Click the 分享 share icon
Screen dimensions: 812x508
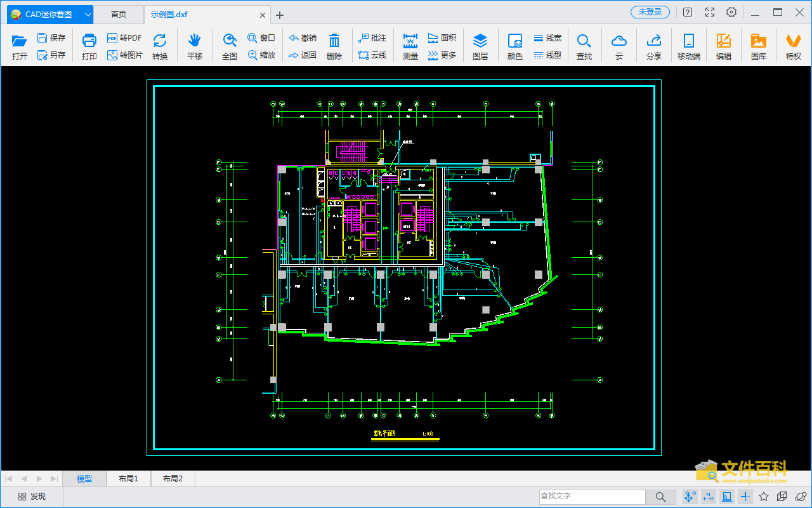[654, 41]
